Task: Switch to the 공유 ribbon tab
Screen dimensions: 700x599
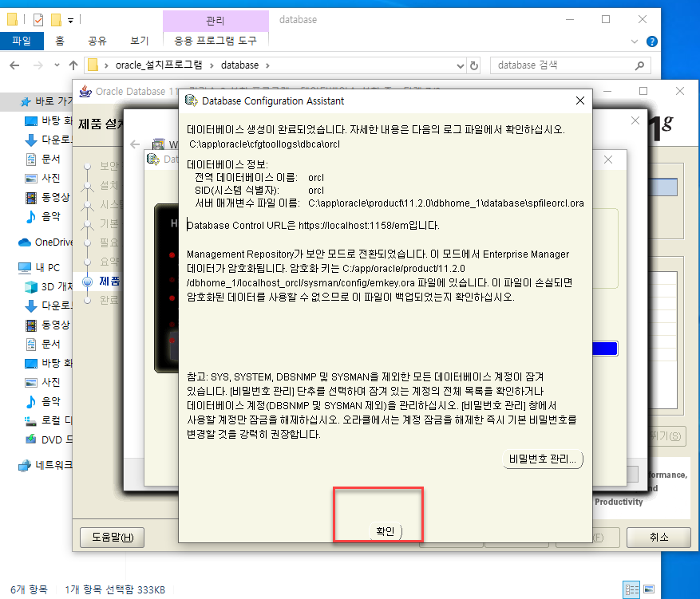Action: point(97,41)
